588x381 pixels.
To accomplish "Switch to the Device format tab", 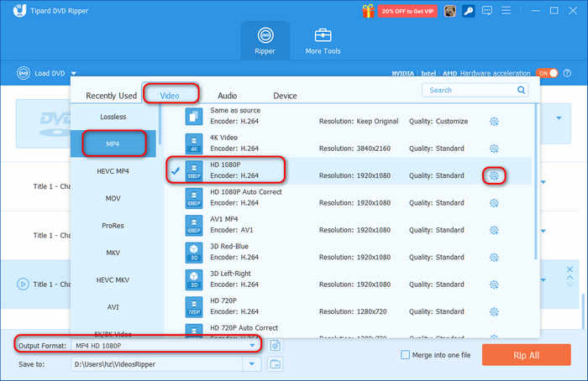I will (x=285, y=96).
